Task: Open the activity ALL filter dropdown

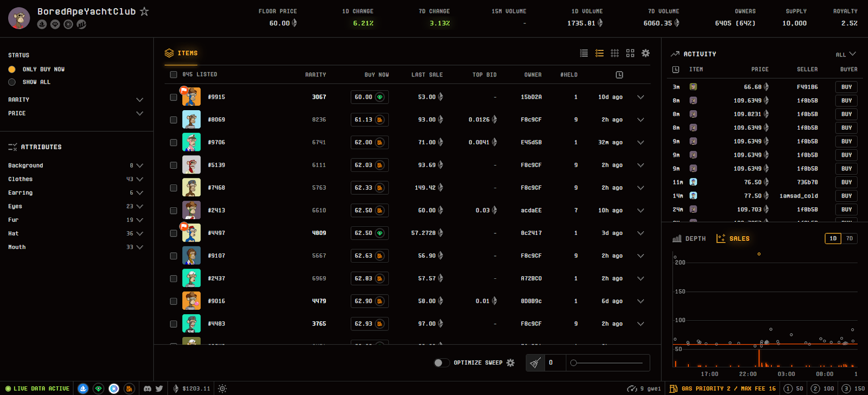Action: tap(846, 54)
